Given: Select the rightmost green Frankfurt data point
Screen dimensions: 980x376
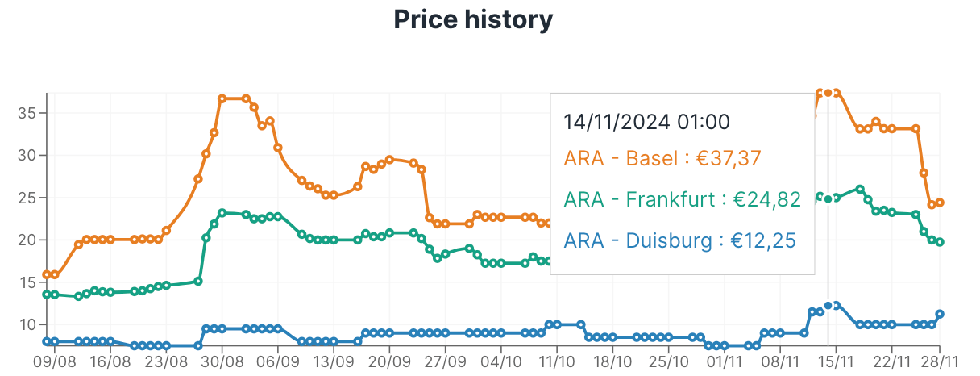Looking at the screenshot, I should (x=940, y=242).
